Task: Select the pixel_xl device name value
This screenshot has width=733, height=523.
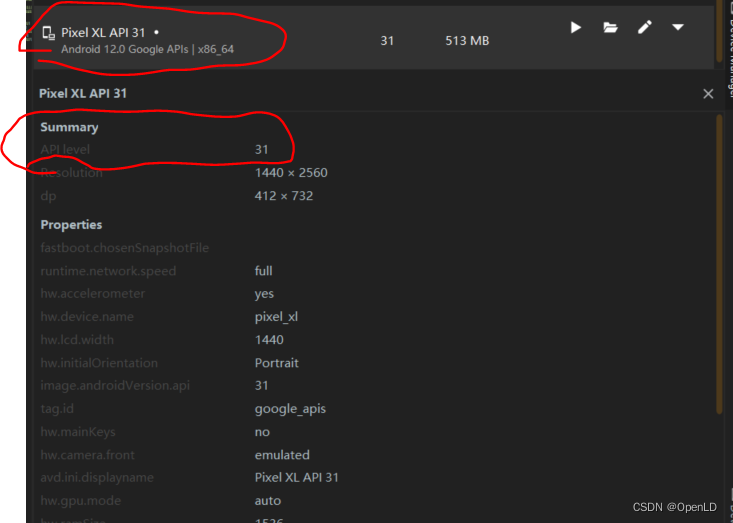Action: click(276, 317)
